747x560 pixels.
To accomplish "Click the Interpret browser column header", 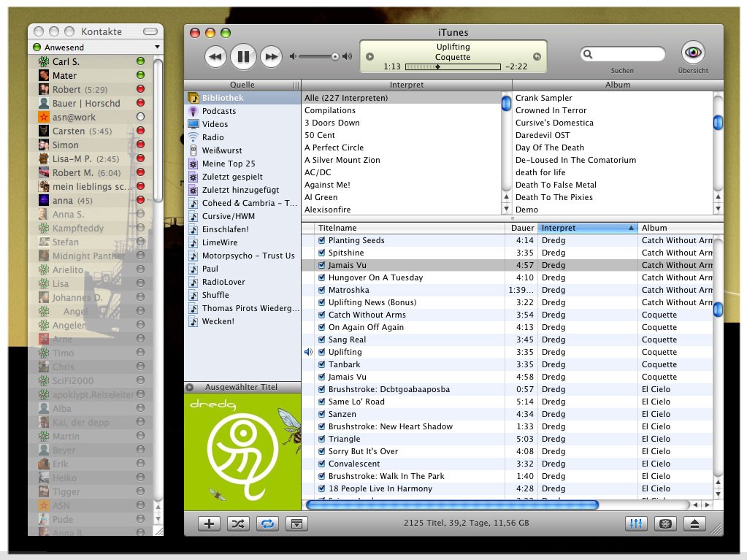I will point(407,85).
